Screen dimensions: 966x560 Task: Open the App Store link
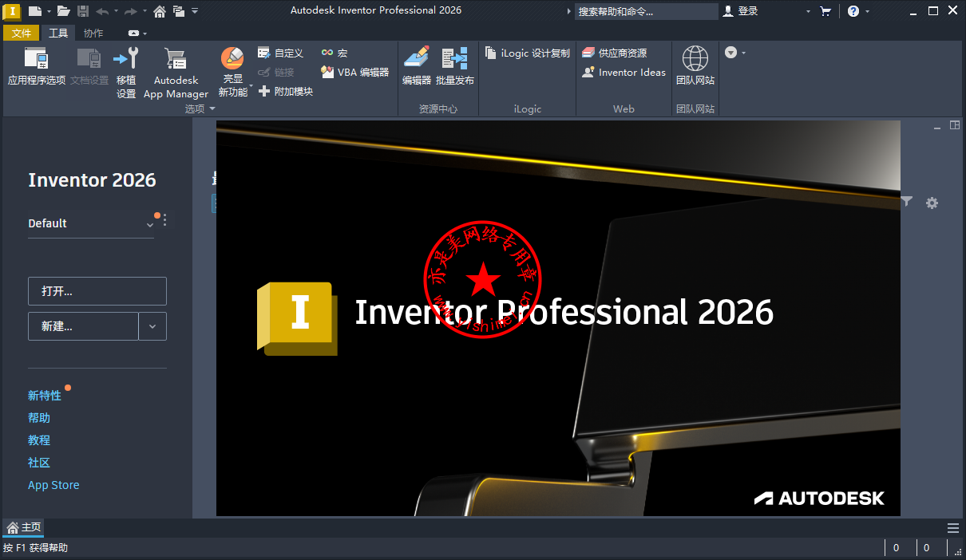[53, 485]
